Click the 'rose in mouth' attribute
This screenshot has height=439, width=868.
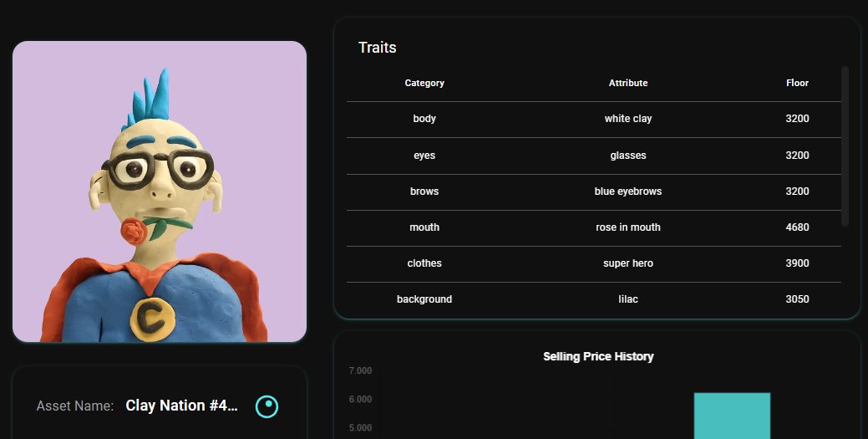click(628, 227)
